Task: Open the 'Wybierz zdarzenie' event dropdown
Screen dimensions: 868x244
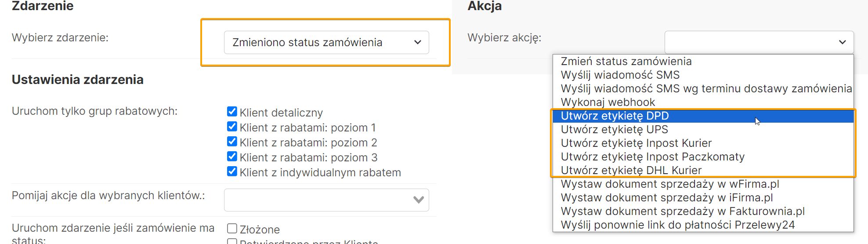Action: tap(326, 43)
